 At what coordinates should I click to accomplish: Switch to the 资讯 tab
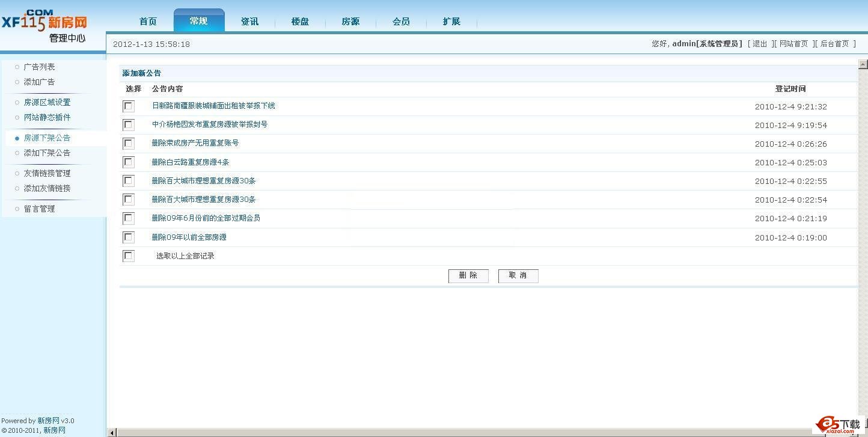(x=249, y=22)
